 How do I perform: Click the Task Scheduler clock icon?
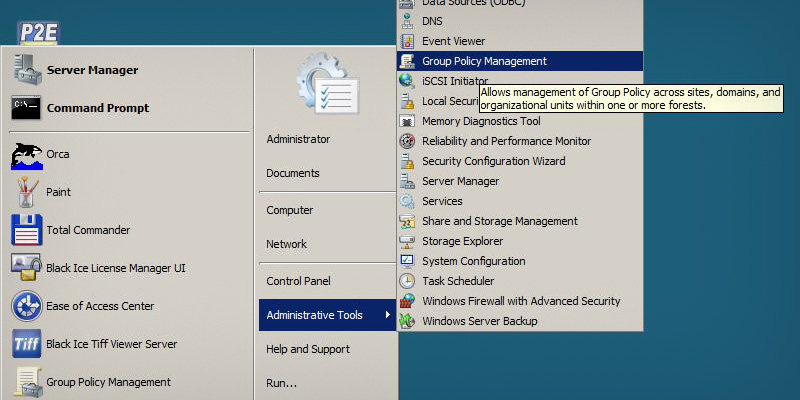[407, 281]
